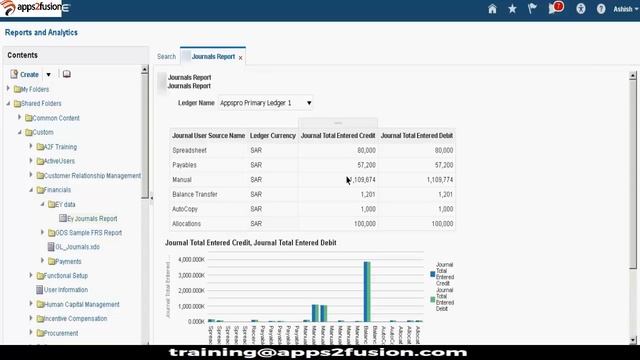Open Help question mark icon

click(601, 9)
